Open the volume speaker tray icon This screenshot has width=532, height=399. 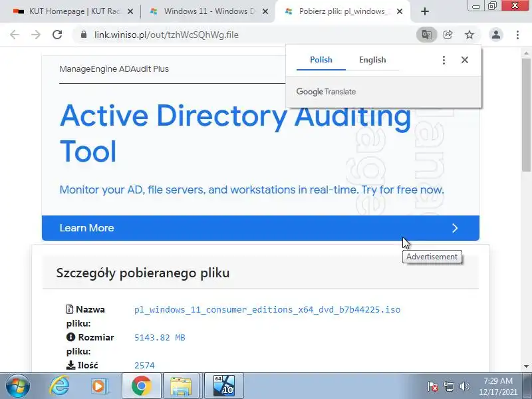pyautogui.click(x=464, y=386)
